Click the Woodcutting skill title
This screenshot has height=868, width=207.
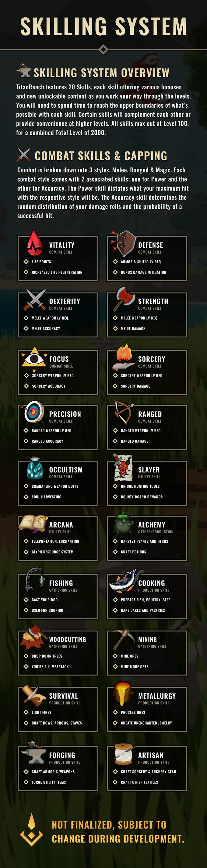click(x=67, y=639)
